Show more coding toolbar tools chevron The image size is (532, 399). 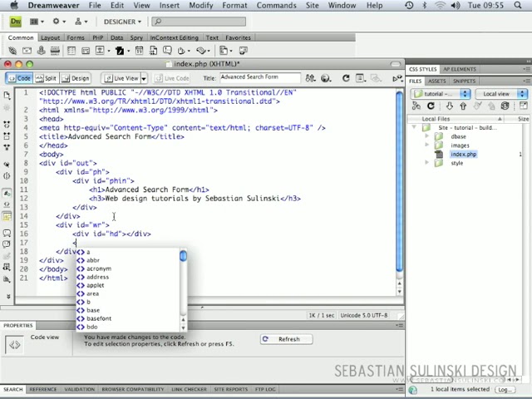tap(8, 296)
